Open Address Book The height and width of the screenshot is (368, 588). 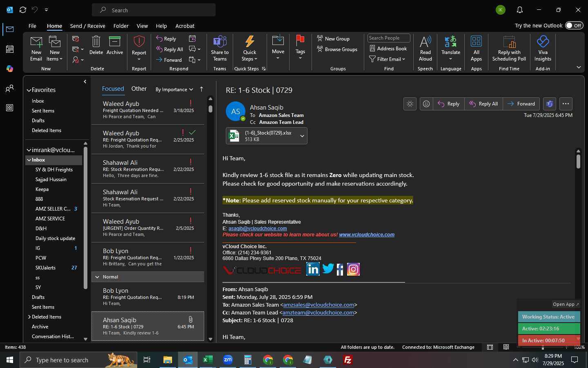(388, 49)
